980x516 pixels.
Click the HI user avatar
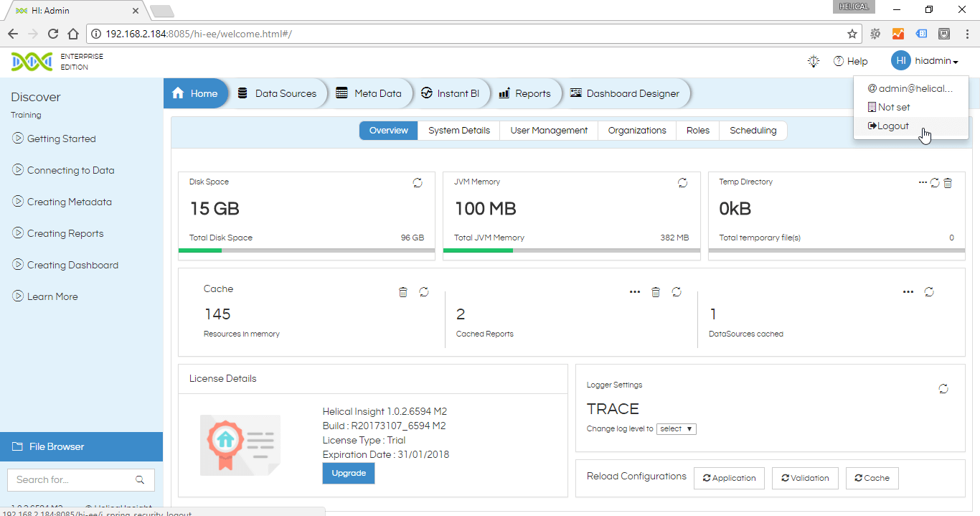point(900,61)
